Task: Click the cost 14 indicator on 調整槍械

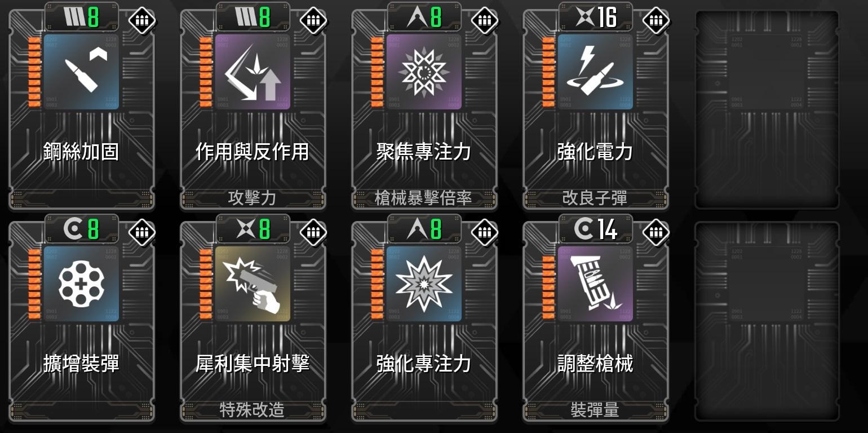Action: click(x=596, y=229)
